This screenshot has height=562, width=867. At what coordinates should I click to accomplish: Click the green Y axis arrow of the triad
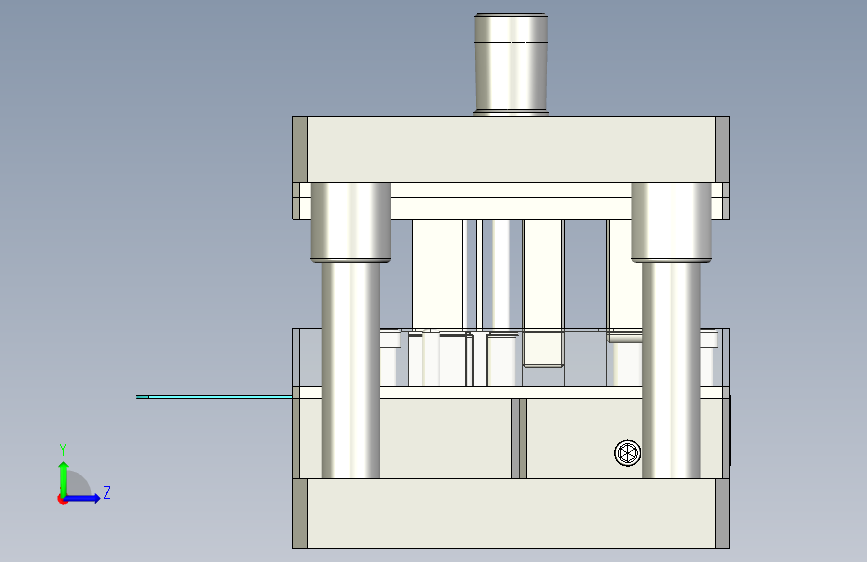[x=64, y=478]
